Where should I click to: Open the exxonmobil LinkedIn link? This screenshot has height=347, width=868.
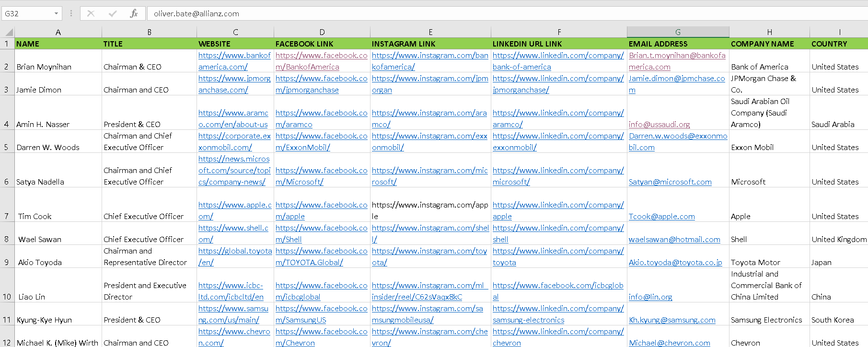(x=558, y=141)
